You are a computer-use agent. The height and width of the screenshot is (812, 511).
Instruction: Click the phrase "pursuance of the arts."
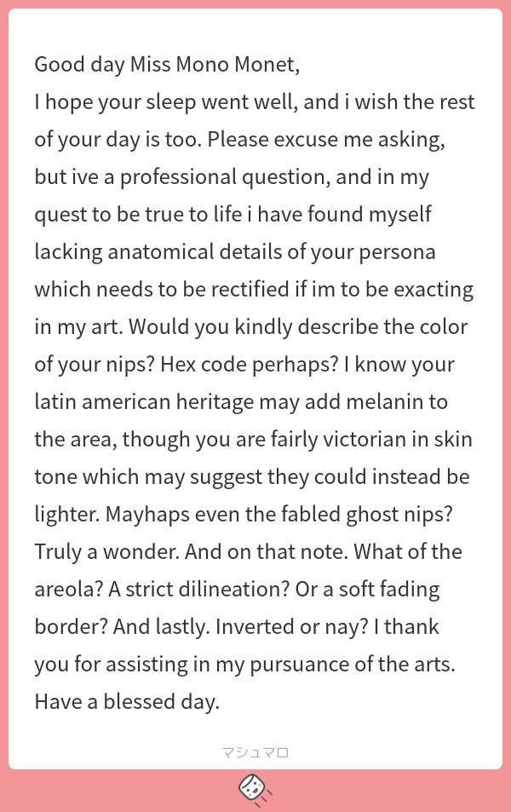click(x=353, y=665)
